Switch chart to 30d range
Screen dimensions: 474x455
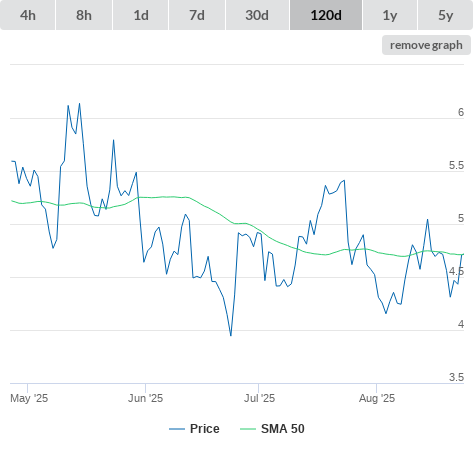point(257,15)
